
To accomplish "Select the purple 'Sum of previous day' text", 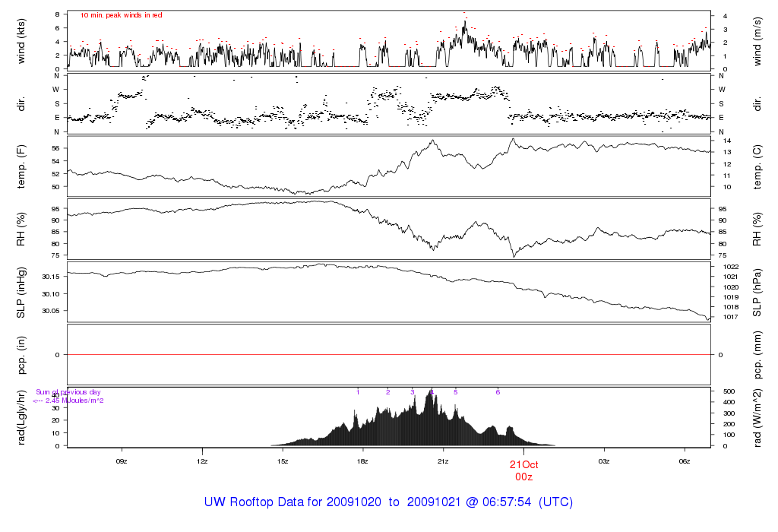I will (68, 392).
